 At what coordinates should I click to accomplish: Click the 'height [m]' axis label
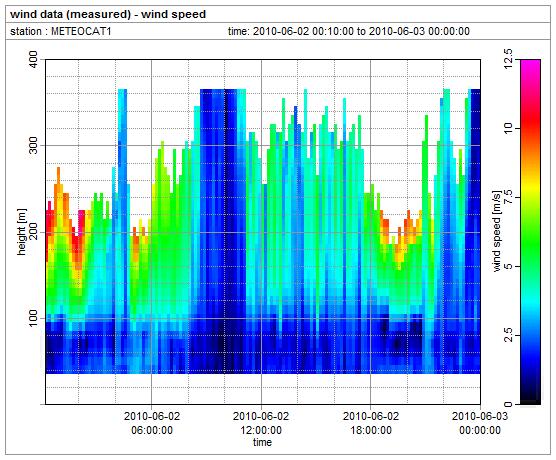click(22, 232)
